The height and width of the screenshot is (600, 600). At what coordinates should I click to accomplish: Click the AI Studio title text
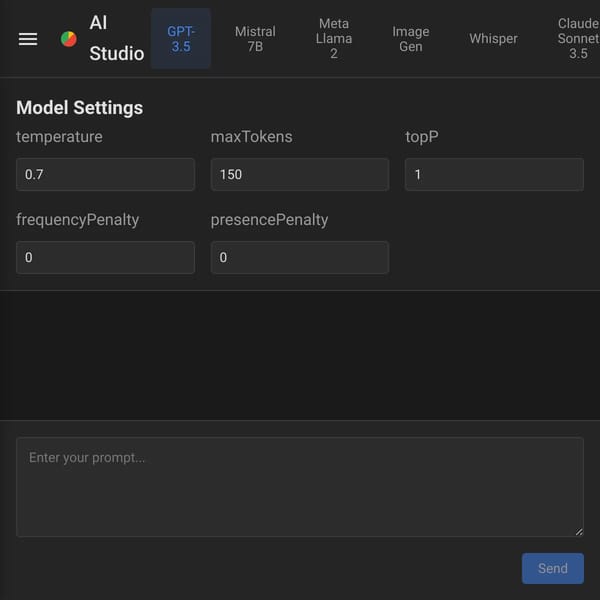[x=117, y=38]
